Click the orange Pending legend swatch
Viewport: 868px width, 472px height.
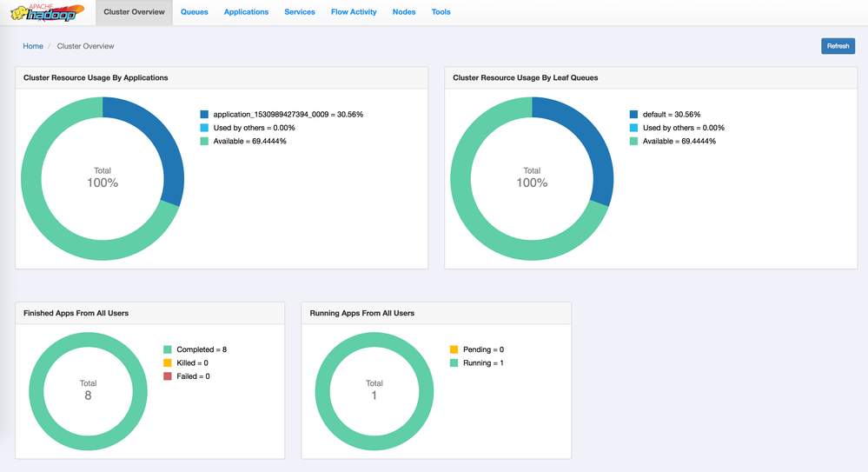454,349
